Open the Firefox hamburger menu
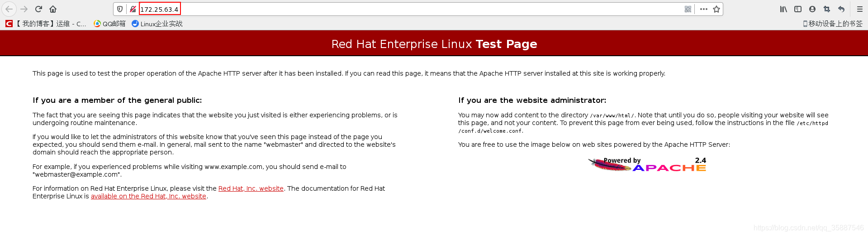The image size is (868, 236). coord(860,9)
